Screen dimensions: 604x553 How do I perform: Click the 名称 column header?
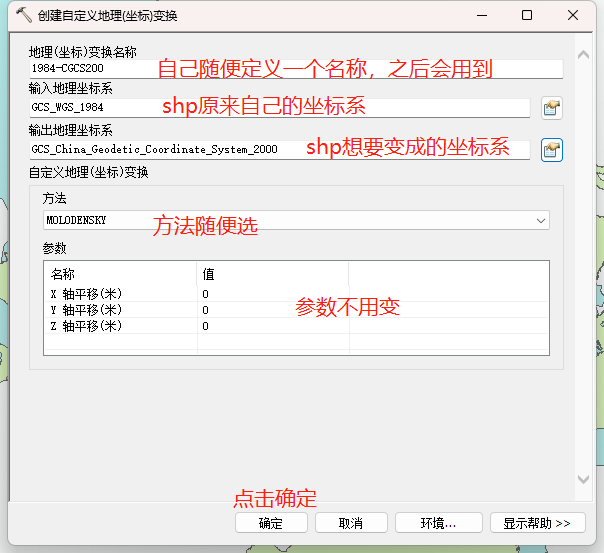tap(120, 274)
